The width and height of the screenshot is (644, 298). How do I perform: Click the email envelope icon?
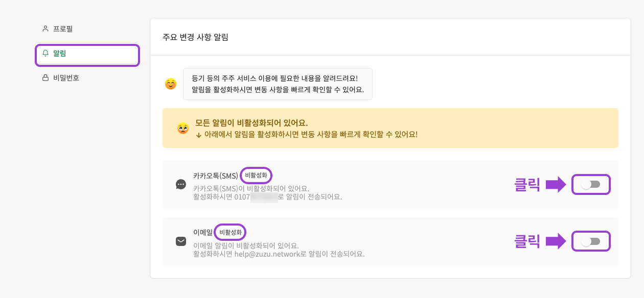(x=180, y=241)
